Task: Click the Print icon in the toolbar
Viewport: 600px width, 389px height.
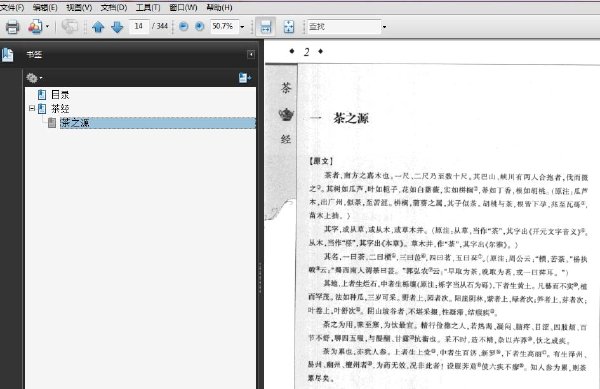Action: click(12, 27)
